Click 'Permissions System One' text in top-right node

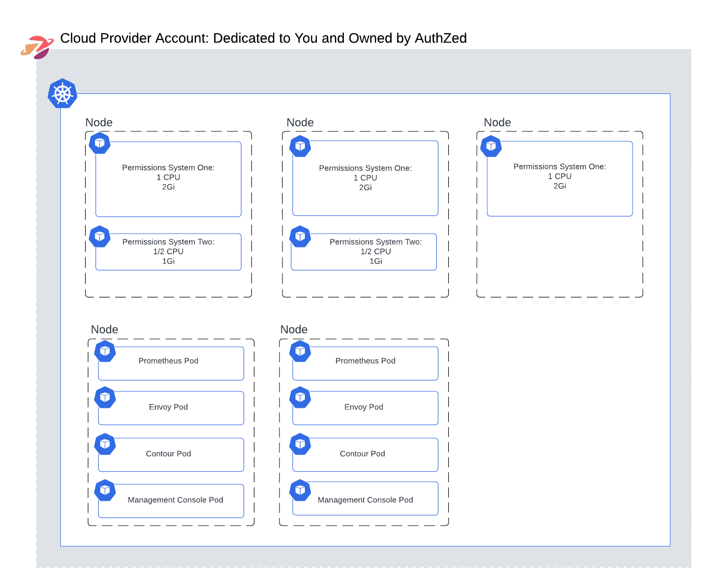click(x=560, y=167)
